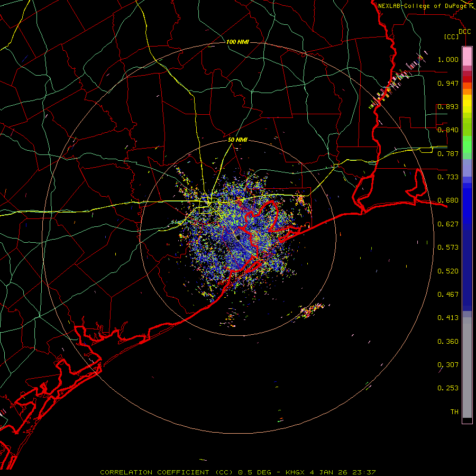The image size is (476, 476).
Task: Select the 0.787 scale value
Action: pos(448,153)
